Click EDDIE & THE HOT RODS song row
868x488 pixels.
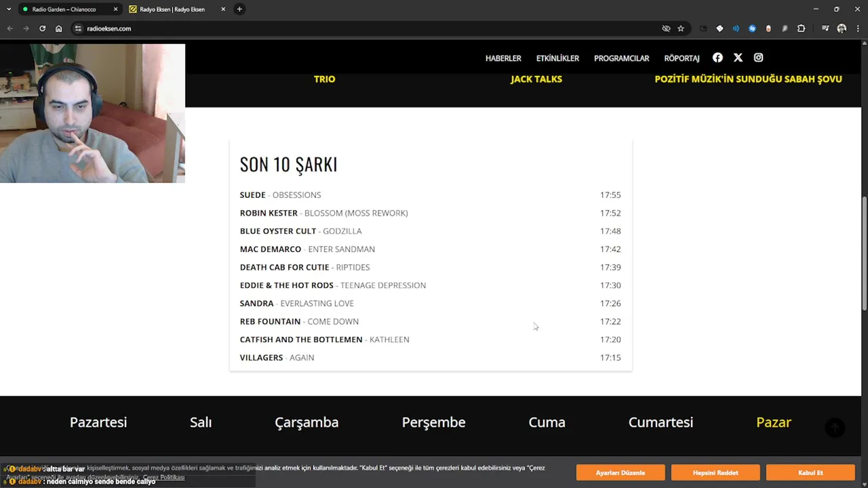pos(431,285)
